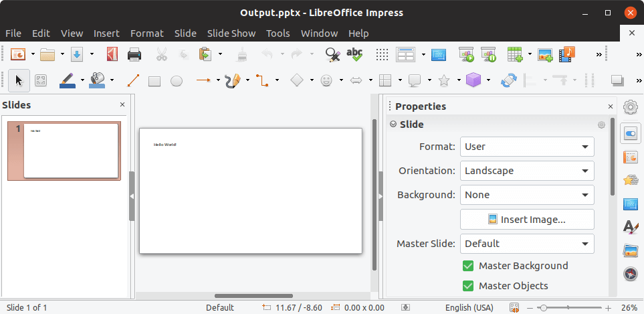This screenshot has width=644, height=314.
Task: Click the Insert Line tool
Action: coord(132,81)
